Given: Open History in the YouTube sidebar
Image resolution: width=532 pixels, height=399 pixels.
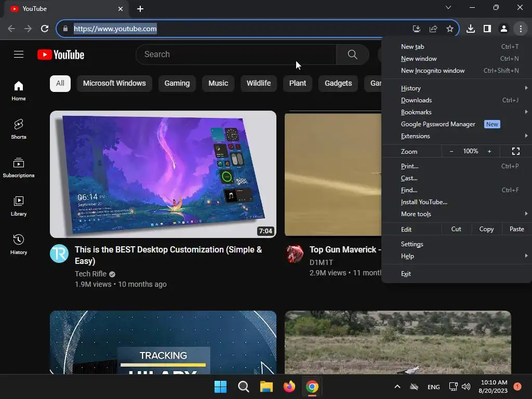Looking at the screenshot, I should (19, 244).
